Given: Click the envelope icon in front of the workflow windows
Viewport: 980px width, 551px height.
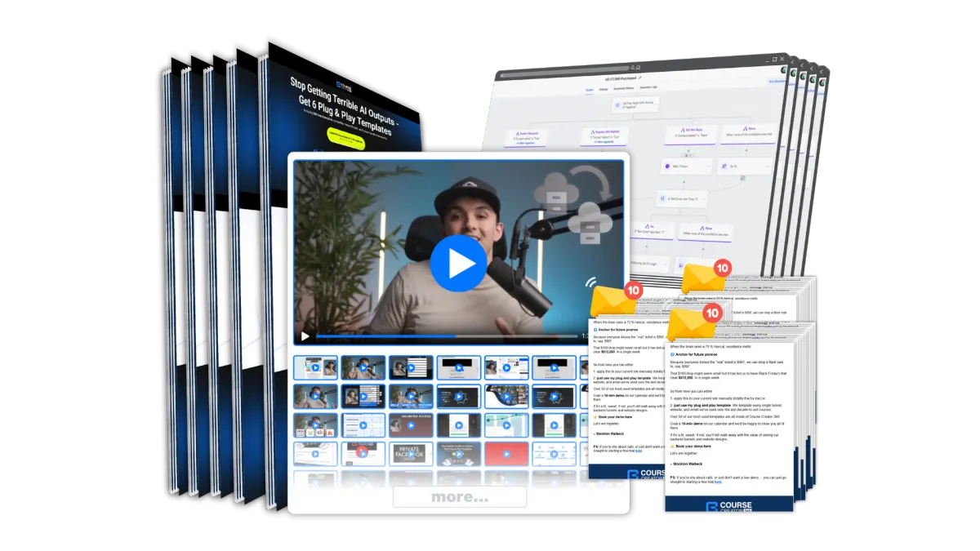Looking at the screenshot, I should 703,277.
